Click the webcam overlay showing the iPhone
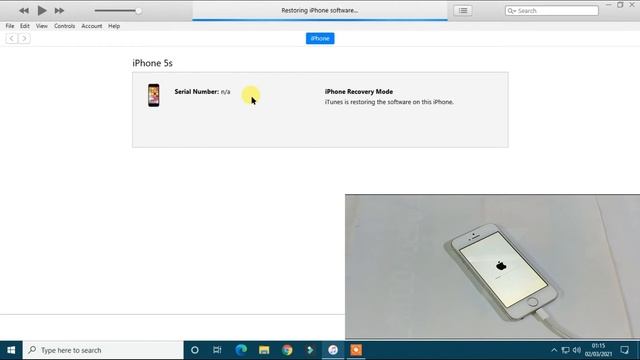The height and width of the screenshot is (360, 640). point(492,267)
